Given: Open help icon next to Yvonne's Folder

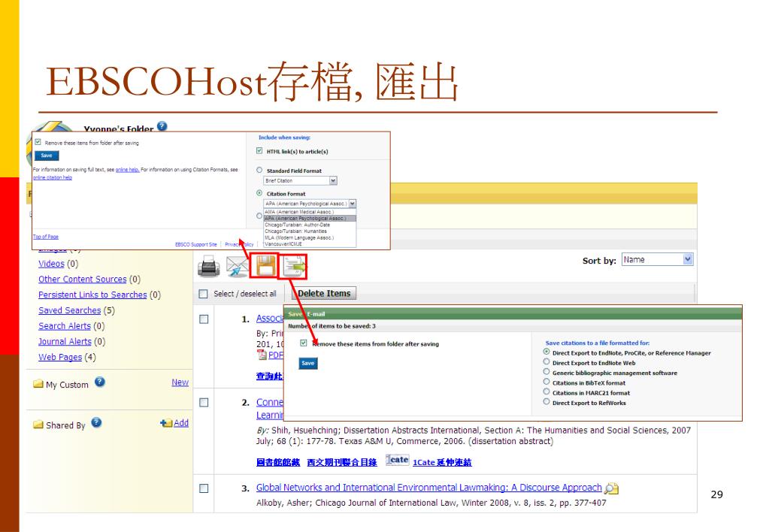Looking at the screenshot, I should pos(162,126).
